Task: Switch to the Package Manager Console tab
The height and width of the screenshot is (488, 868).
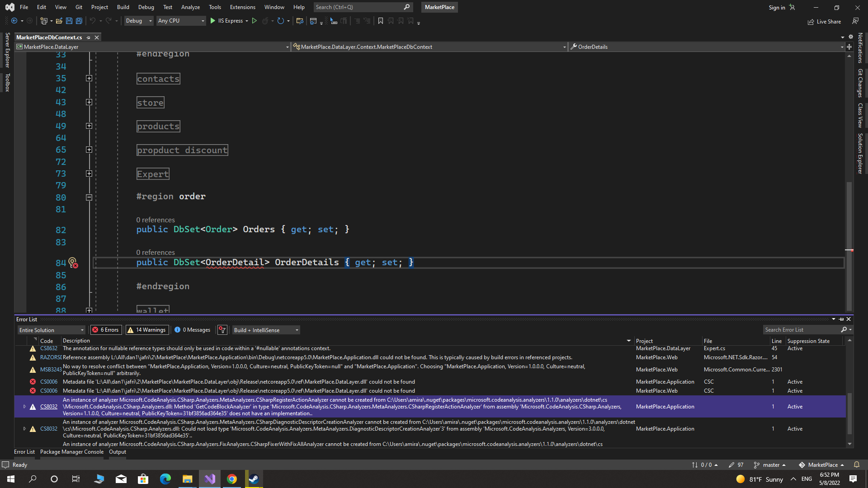Action: pyautogui.click(x=71, y=452)
